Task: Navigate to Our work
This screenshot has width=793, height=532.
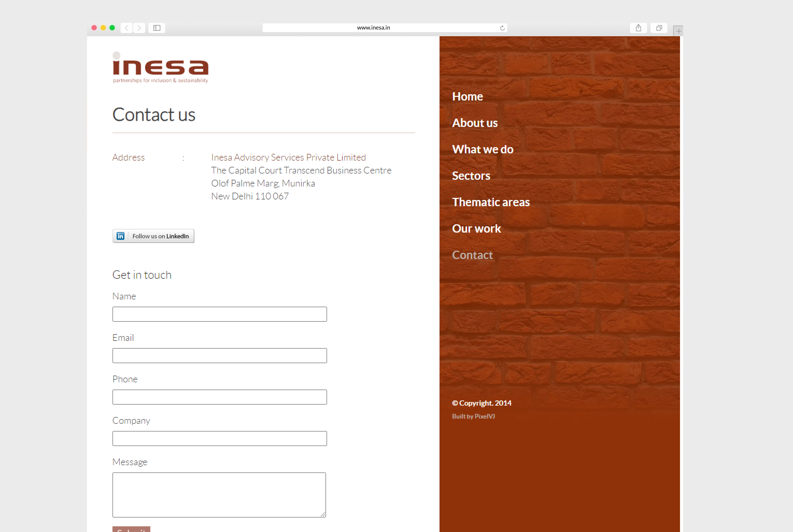Action: tap(476, 229)
